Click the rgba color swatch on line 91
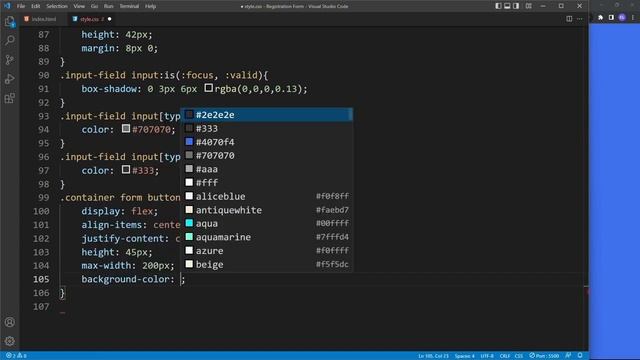This screenshot has width=640, height=360. (208, 88)
